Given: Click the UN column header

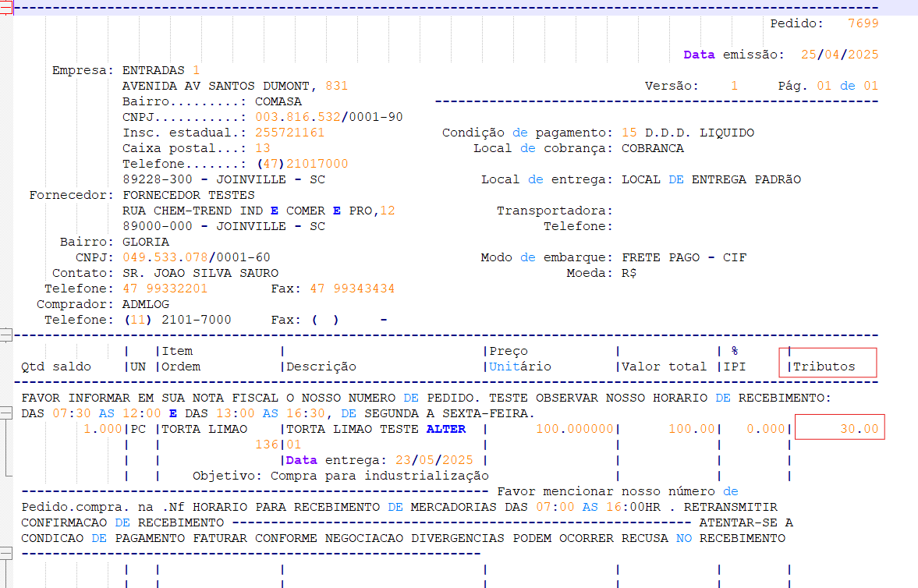Looking at the screenshot, I should 138,367.
